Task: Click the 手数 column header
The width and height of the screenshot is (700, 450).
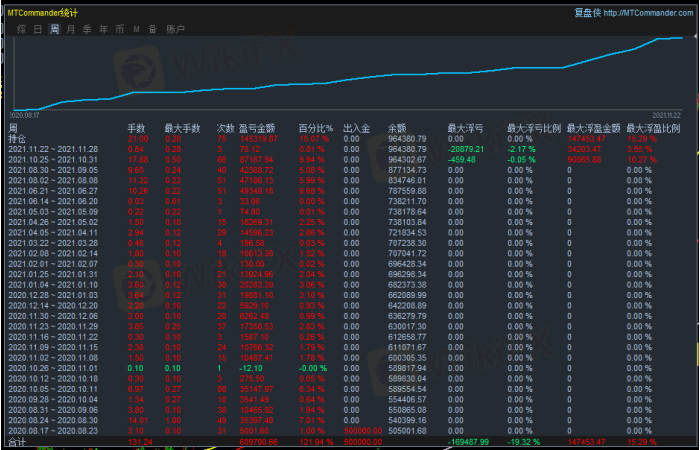Action: [x=136, y=128]
